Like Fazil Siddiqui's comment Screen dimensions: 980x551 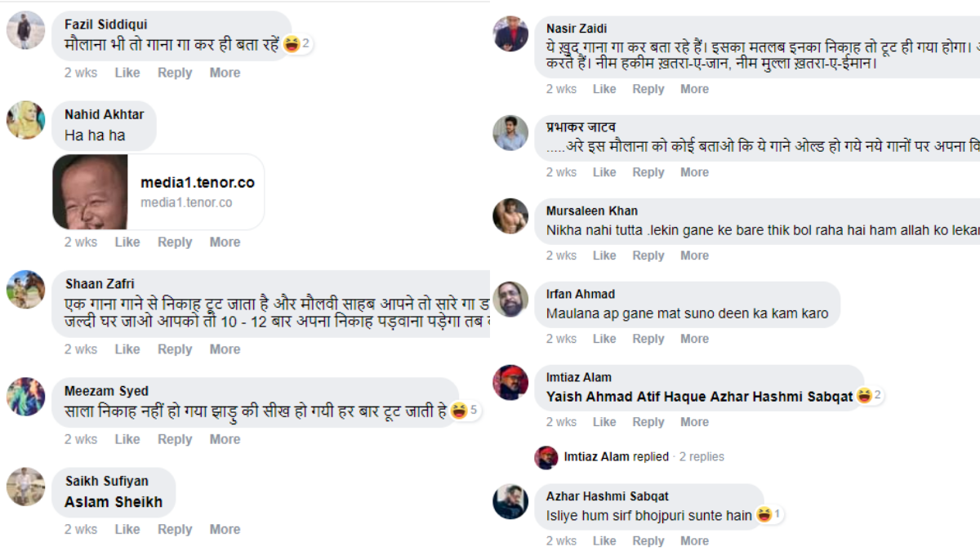(127, 73)
